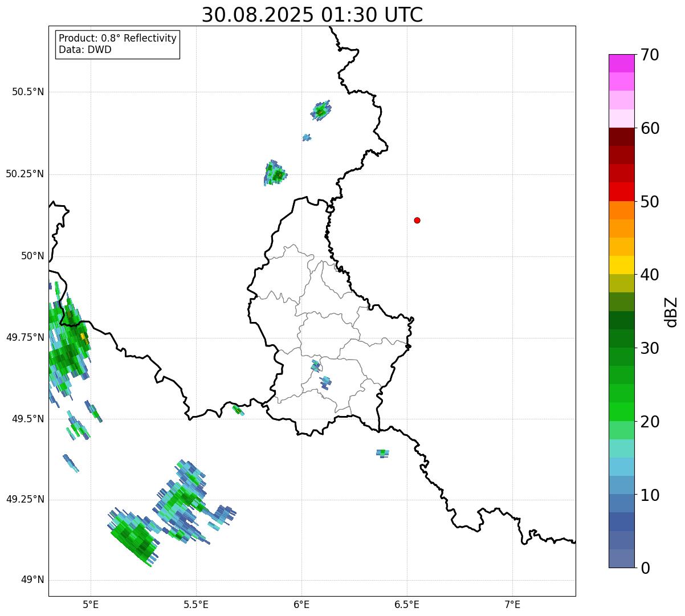
Task: Click the 50.25°N latitude label
Action: click(x=25, y=174)
